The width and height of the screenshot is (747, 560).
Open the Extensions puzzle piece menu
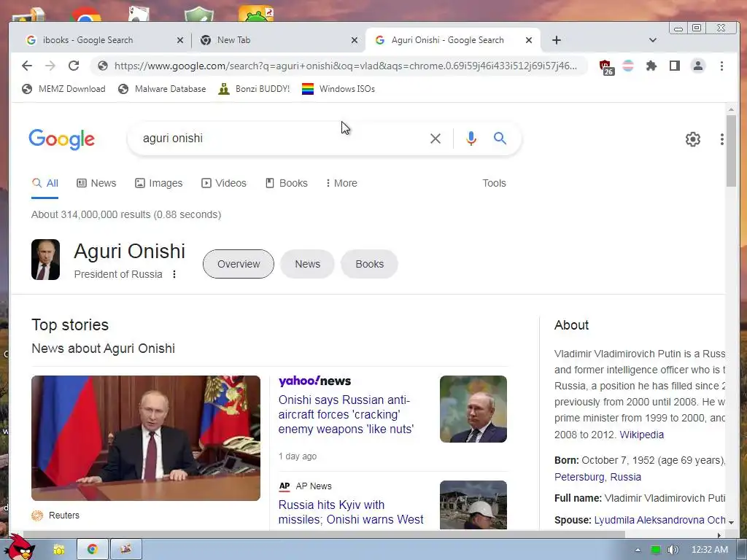pos(651,66)
